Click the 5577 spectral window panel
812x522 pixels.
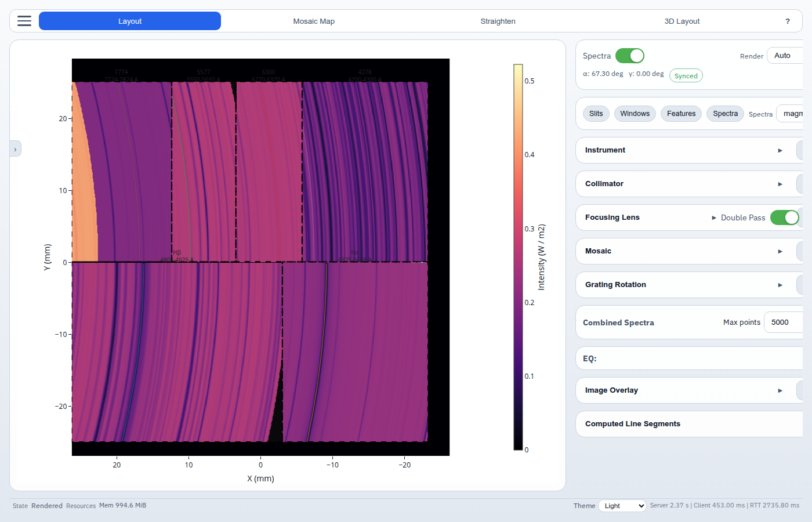pos(204,172)
